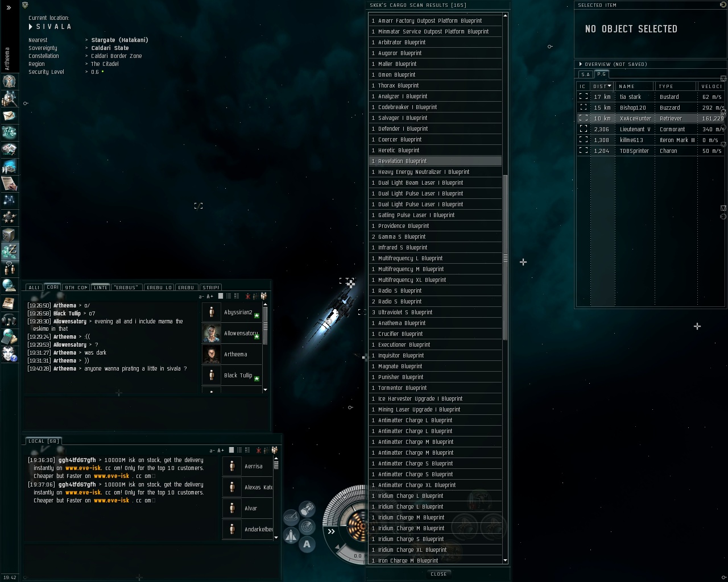Screen dimensions: 728x582
Task: Click the radar circles icon on the HUD
Action: pyautogui.click(x=307, y=526)
